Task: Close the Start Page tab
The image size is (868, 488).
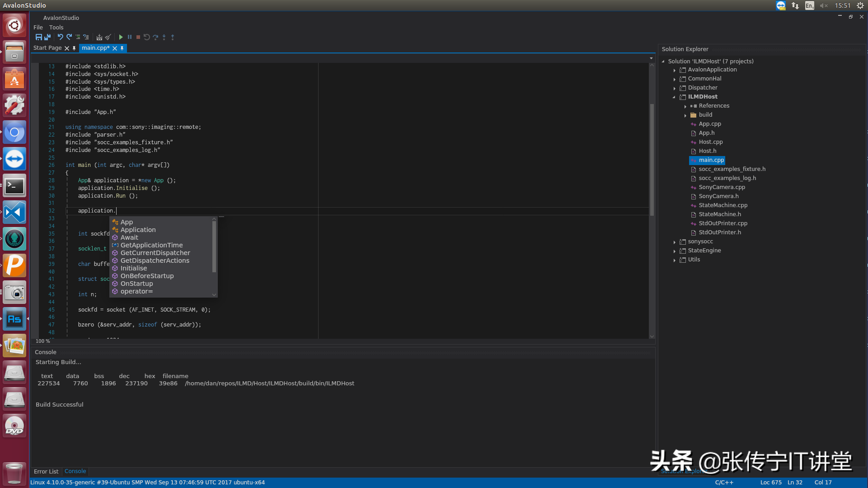Action: pyautogui.click(x=67, y=48)
